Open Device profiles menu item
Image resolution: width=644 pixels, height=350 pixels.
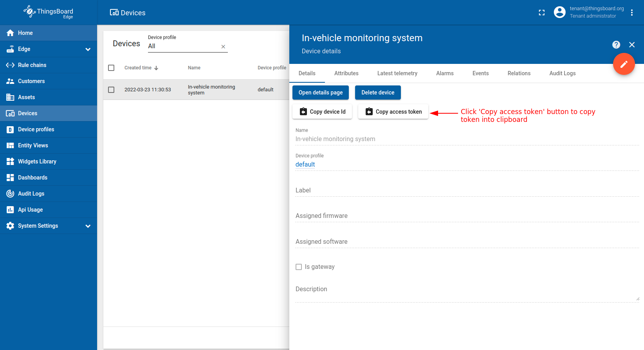point(49,129)
